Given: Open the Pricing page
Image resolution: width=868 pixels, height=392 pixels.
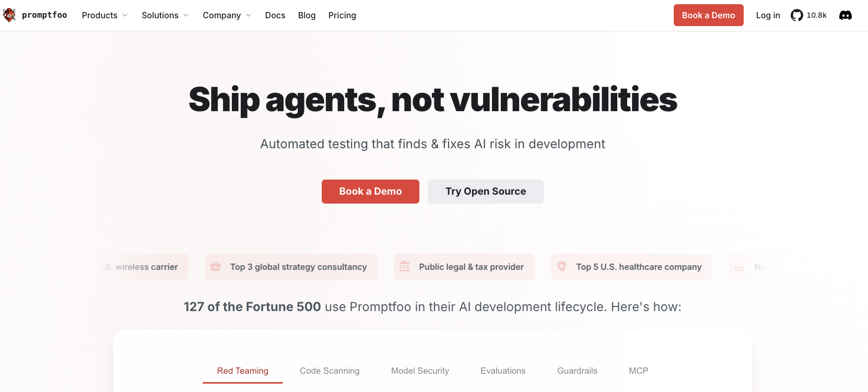Looking at the screenshot, I should click(x=342, y=16).
